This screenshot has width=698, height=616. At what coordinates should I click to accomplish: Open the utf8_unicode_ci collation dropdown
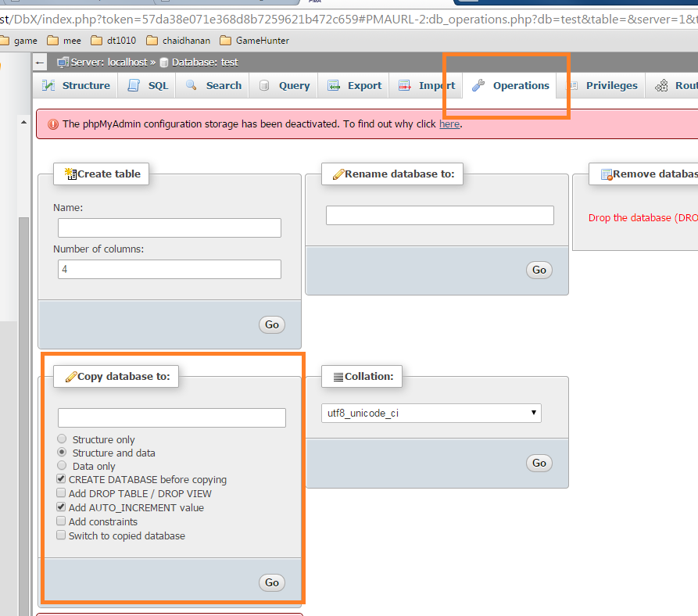(x=431, y=413)
